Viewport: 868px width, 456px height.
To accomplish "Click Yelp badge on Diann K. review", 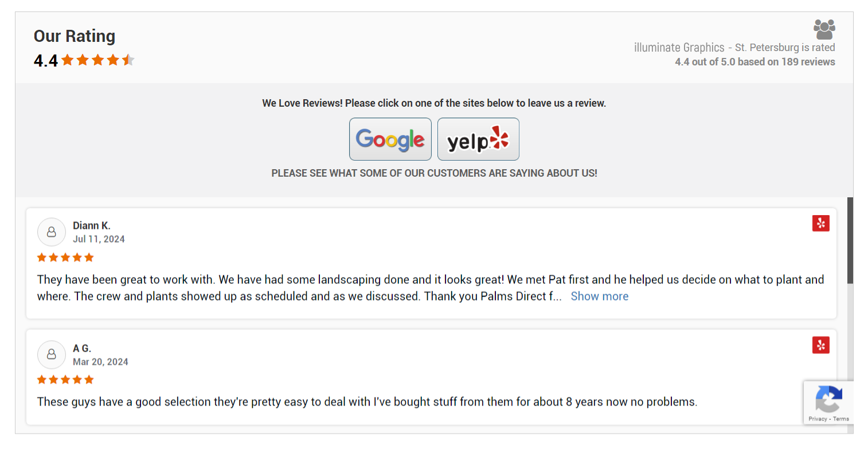I will 820,223.
